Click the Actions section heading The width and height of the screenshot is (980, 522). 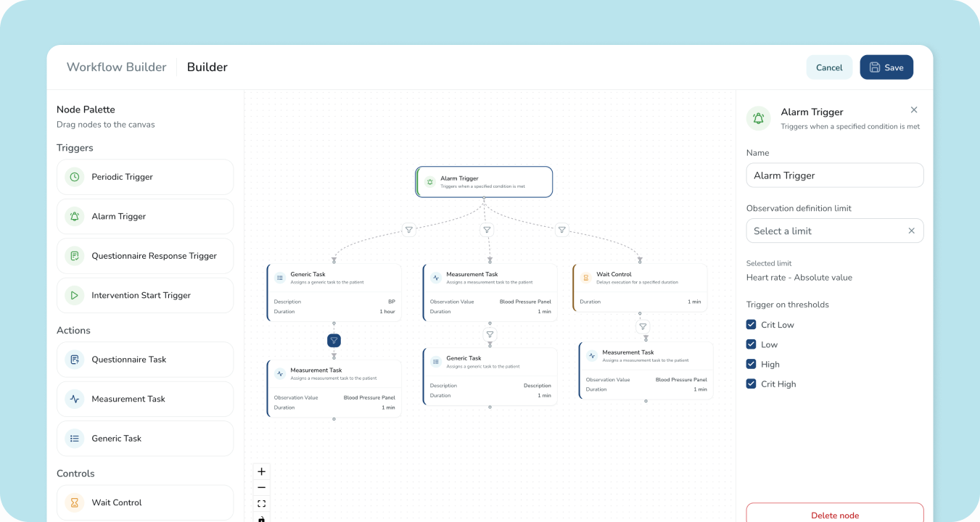pos(73,331)
